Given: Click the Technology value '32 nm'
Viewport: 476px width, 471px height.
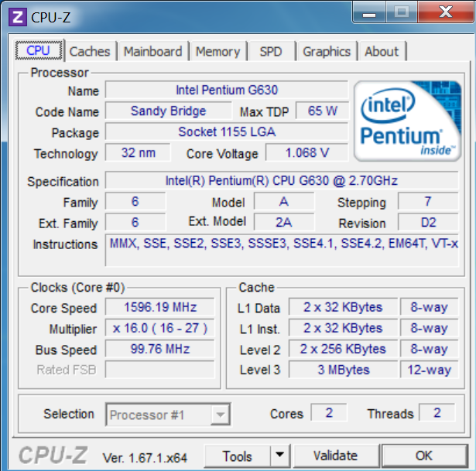Looking at the screenshot, I should (x=138, y=153).
